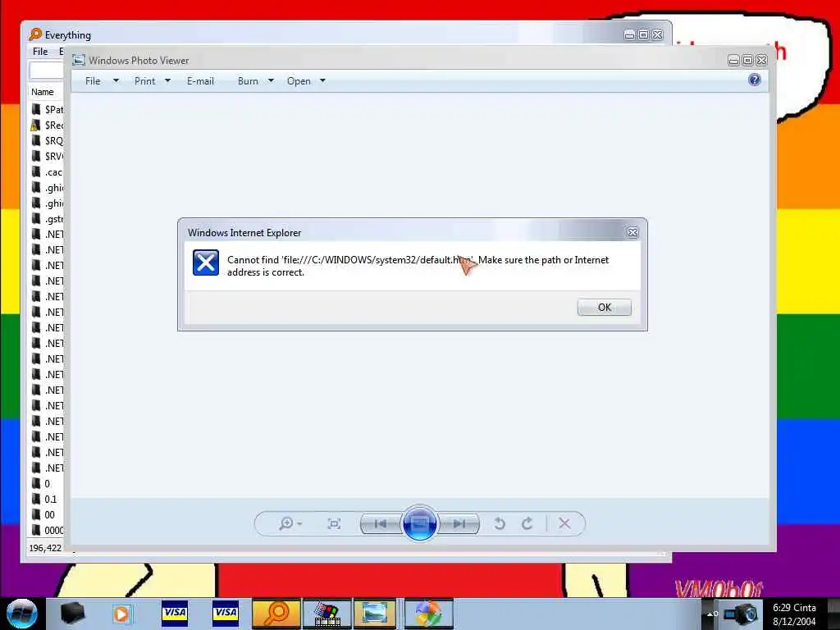Close the Windows Photo Viewer window
The image size is (840, 630).
(x=761, y=60)
